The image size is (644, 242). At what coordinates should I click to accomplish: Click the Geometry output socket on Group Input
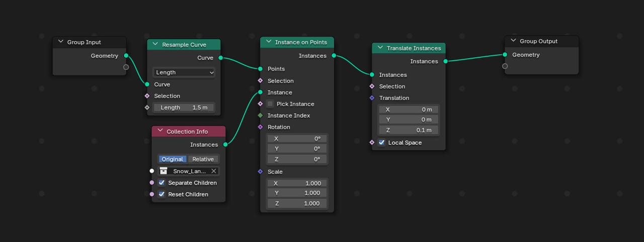(126, 56)
